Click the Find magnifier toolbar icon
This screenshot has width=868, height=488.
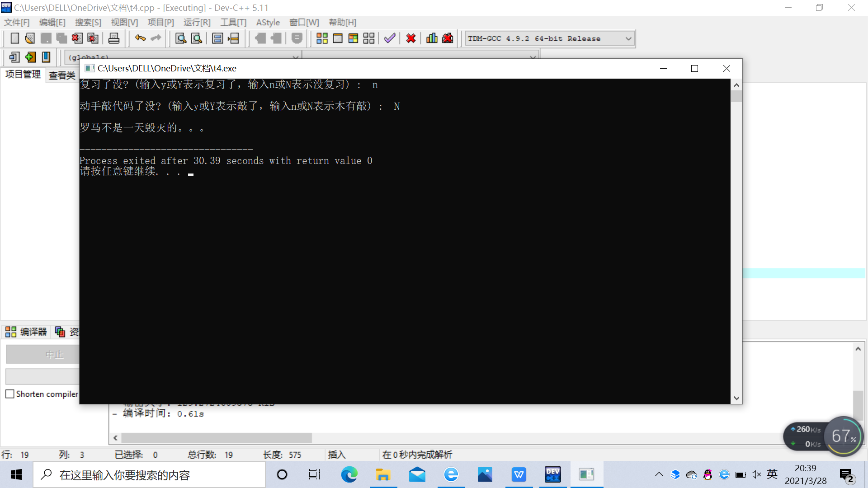(181, 38)
